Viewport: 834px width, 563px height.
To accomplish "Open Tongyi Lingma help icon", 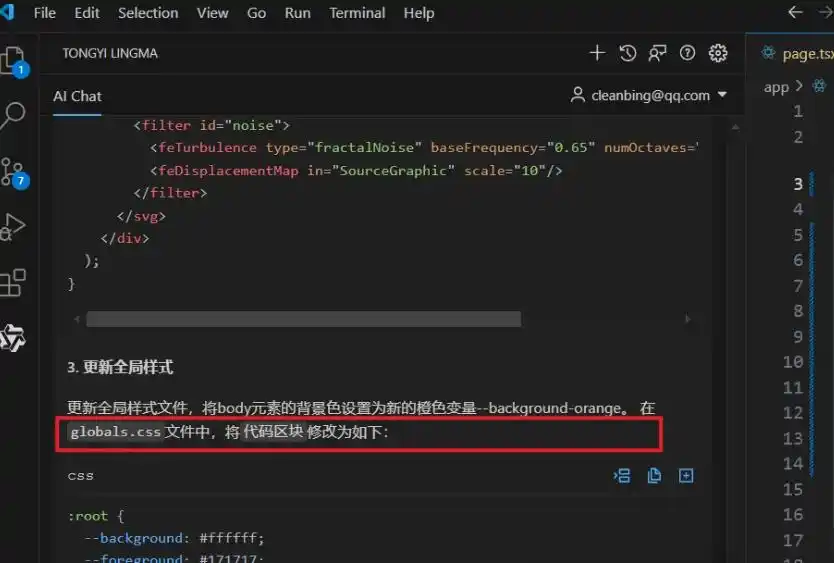I will pyautogui.click(x=687, y=53).
